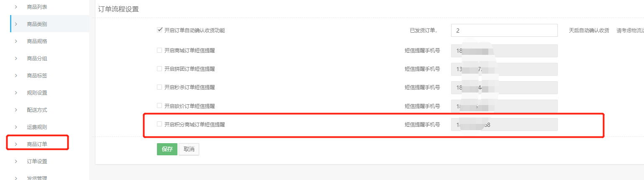Screen dimensions: 644x180
Task: Click the chevron beside 运费规则
Action: tap(16, 127)
